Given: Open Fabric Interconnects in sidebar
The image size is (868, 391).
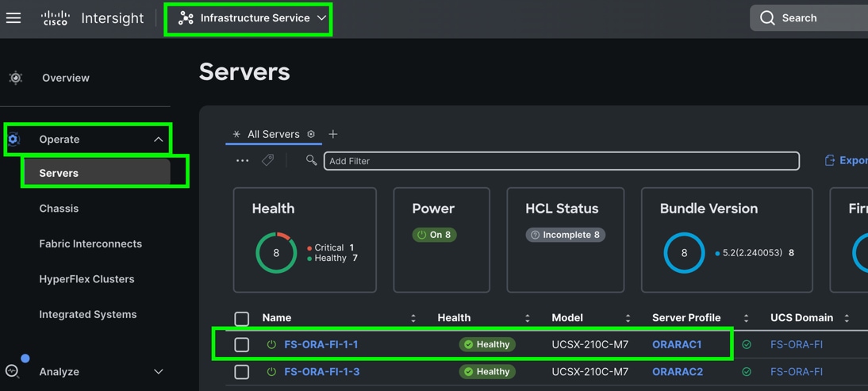Looking at the screenshot, I should pyautogui.click(x=90, y=244).
